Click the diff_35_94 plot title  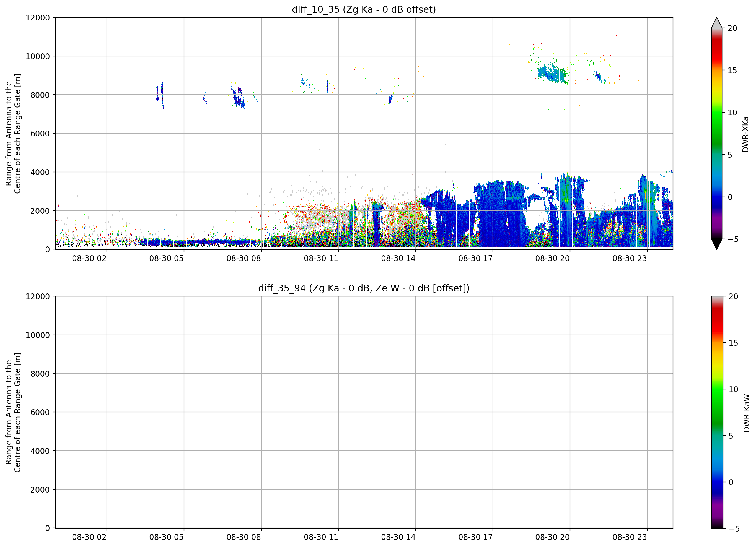pos(364,288)
